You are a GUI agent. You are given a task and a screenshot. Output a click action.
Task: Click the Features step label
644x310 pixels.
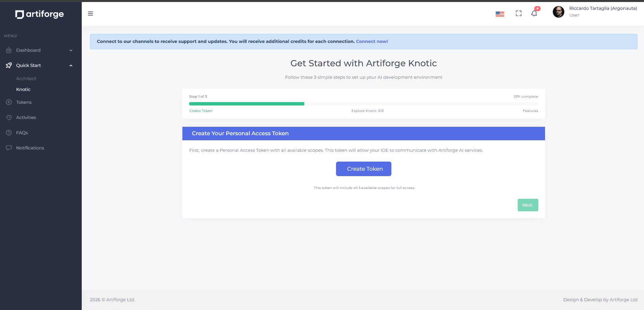click(x=531, y=111)
